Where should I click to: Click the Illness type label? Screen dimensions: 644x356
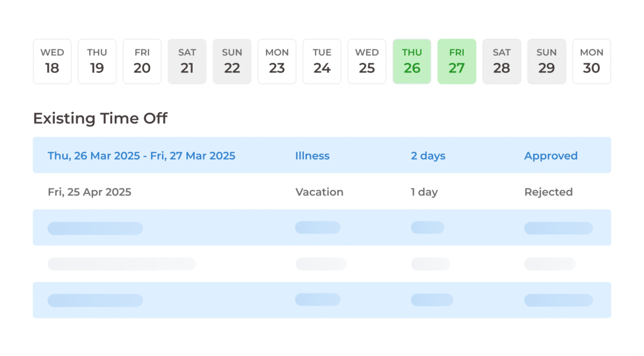tap(312, 156)
